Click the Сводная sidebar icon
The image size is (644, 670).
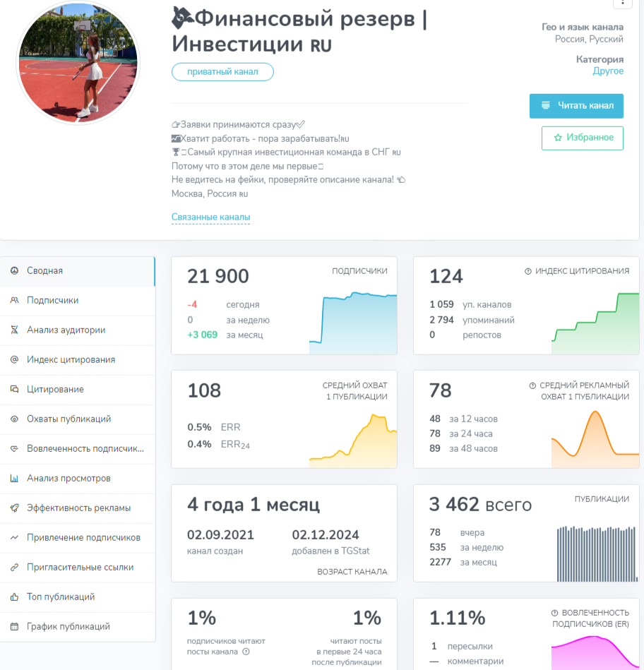click(x=15, y=270)
